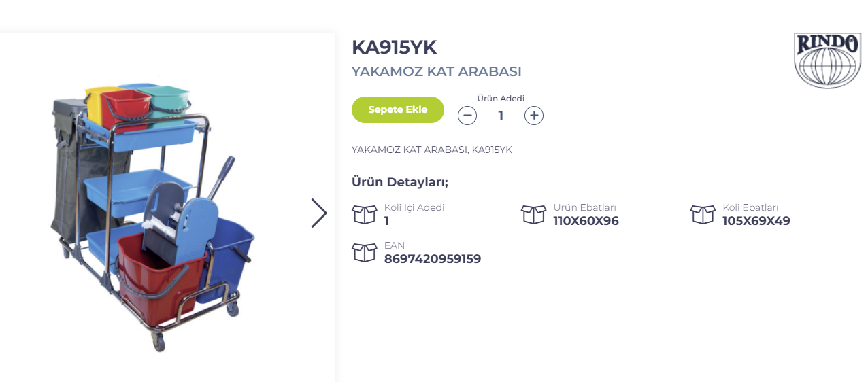Go to next product image arrow

click(x=319, y=213)
